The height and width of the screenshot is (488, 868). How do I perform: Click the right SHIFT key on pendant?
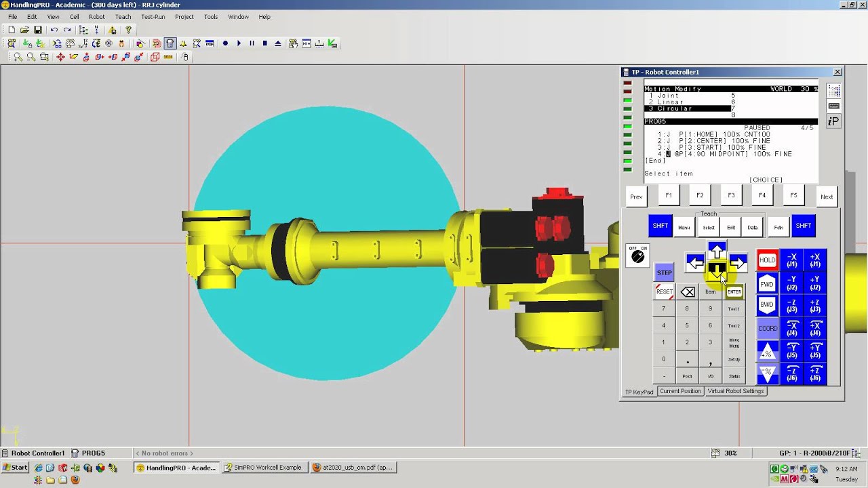tap(804, 226)
